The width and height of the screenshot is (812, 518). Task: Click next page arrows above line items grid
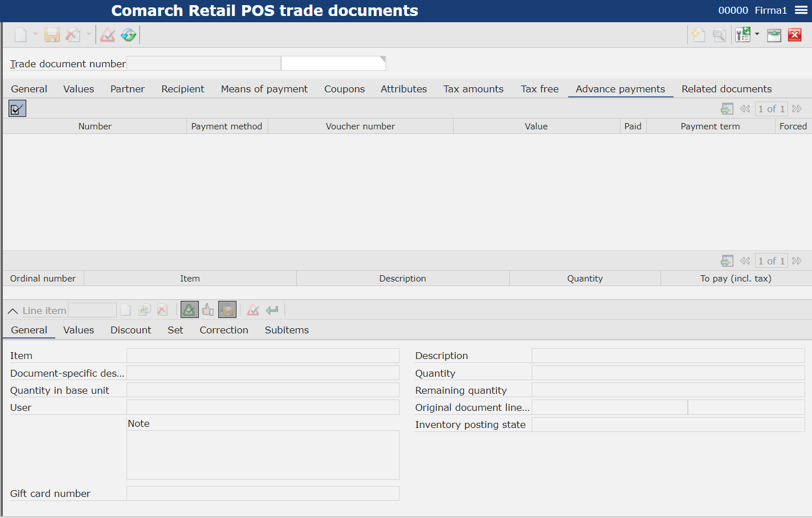point(797,261)
